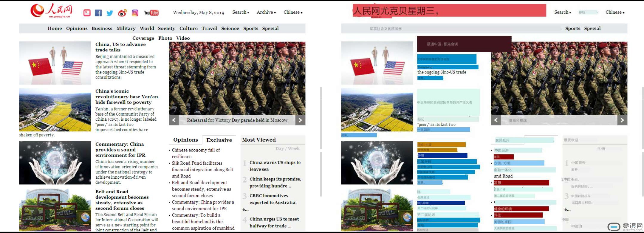644x233 pixels.
Task: Select Day / Week toggle in Most Viewed
Action: [x=287, y=148]
